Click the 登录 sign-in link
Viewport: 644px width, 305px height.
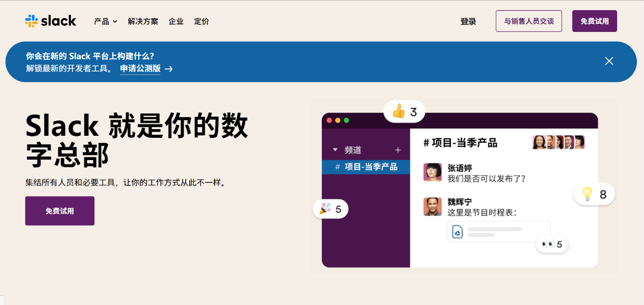(x=468, y=21)
